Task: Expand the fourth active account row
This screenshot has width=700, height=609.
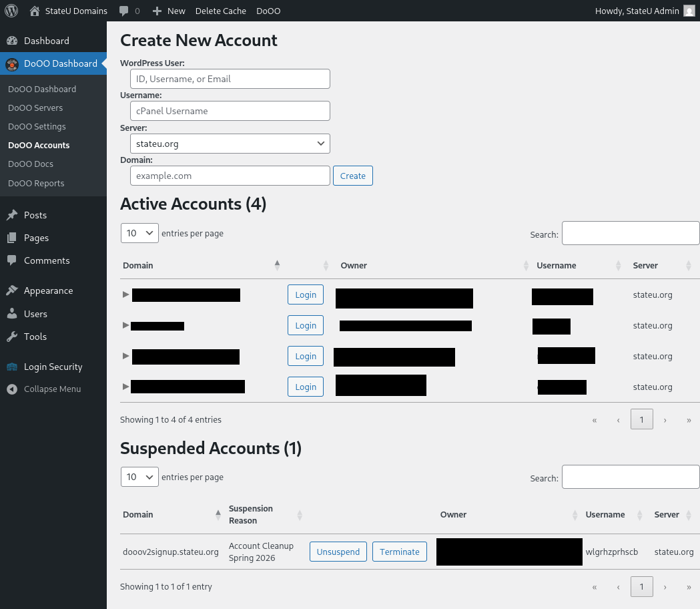Action: coord(126,387)
